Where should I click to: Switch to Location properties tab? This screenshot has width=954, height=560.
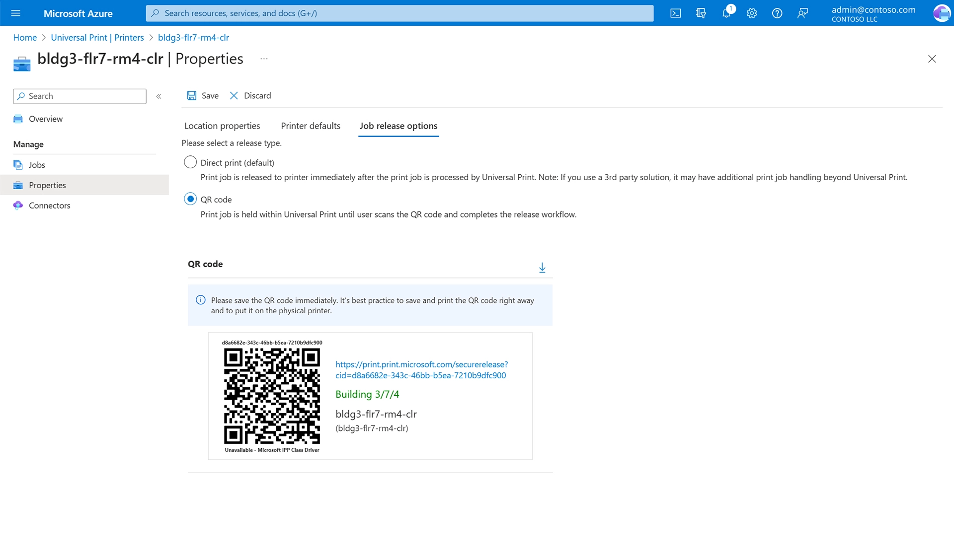[222, 126]
